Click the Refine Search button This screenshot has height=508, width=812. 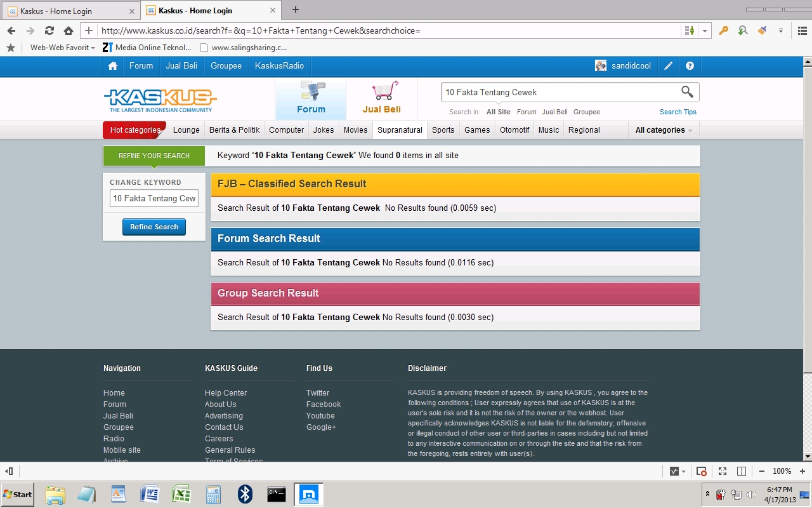[154, 227]
